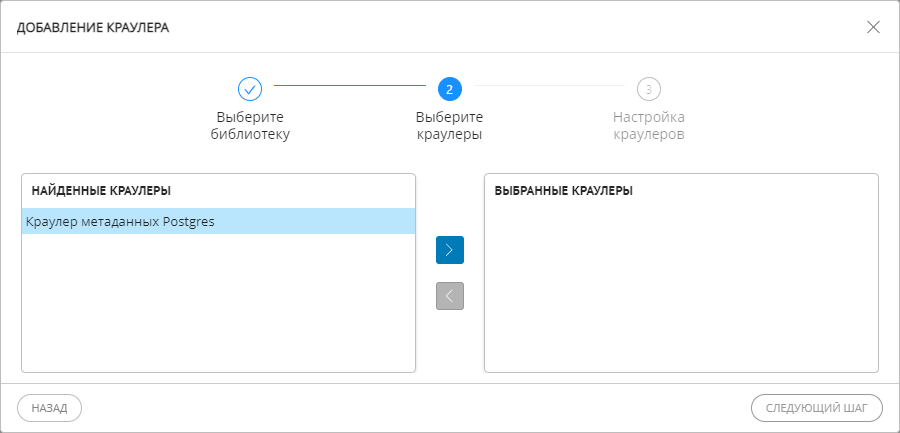Click the grey left arrow remove button
Viewport: 900px width, 433px height.
[x=450, y=296]
